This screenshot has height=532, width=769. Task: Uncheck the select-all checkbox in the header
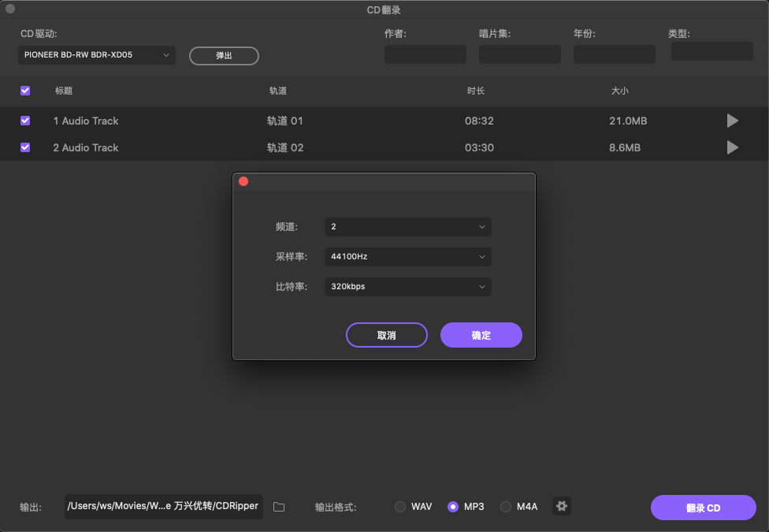tap(25, 91)
